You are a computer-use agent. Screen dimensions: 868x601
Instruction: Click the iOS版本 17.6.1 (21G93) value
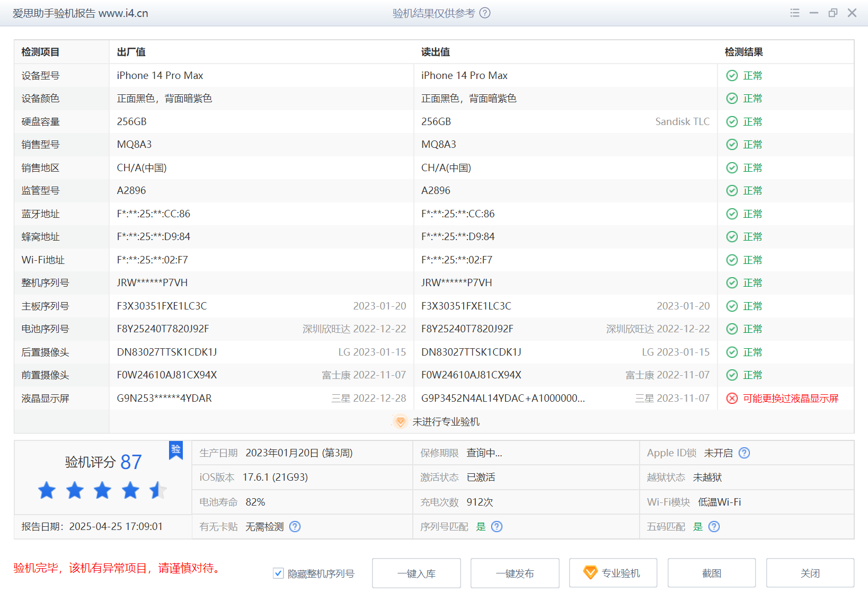[275, 477]
